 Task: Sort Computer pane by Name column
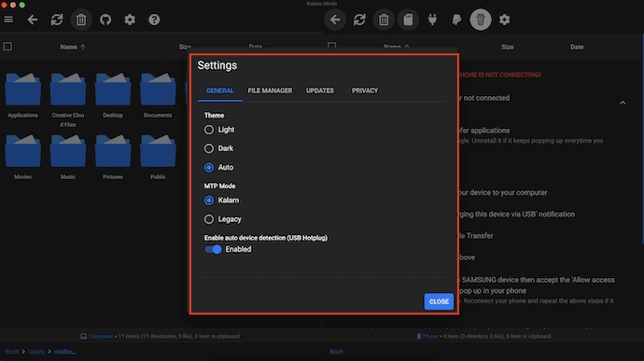pyautogui.click(x=73, y=47)
